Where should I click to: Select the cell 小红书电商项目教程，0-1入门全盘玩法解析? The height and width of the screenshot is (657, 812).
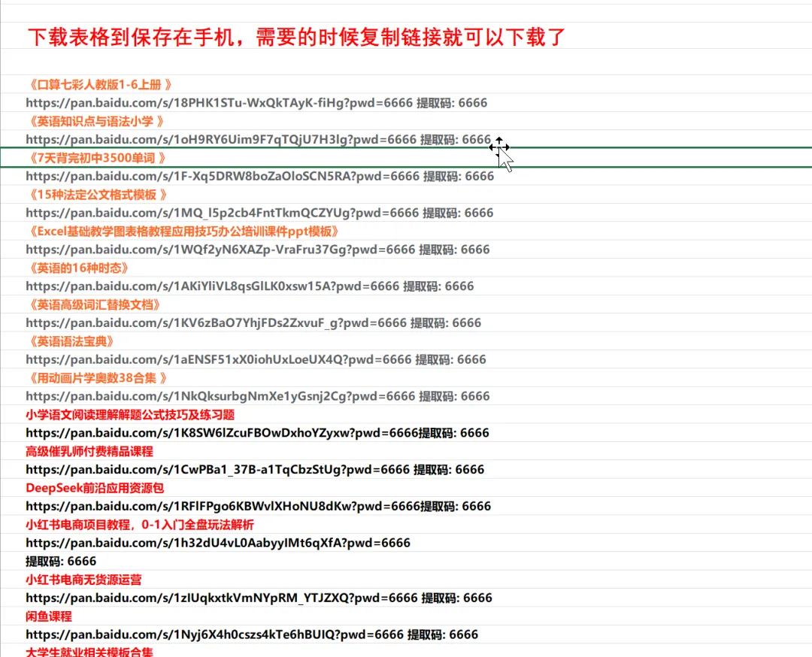(140, 525)
